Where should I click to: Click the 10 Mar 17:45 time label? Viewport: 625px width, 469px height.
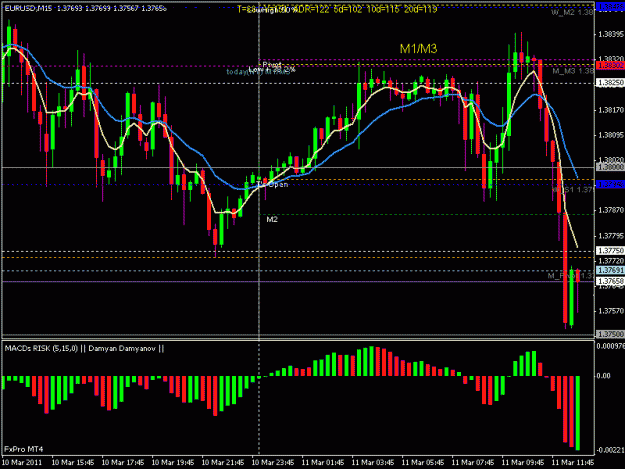[123, 462]
